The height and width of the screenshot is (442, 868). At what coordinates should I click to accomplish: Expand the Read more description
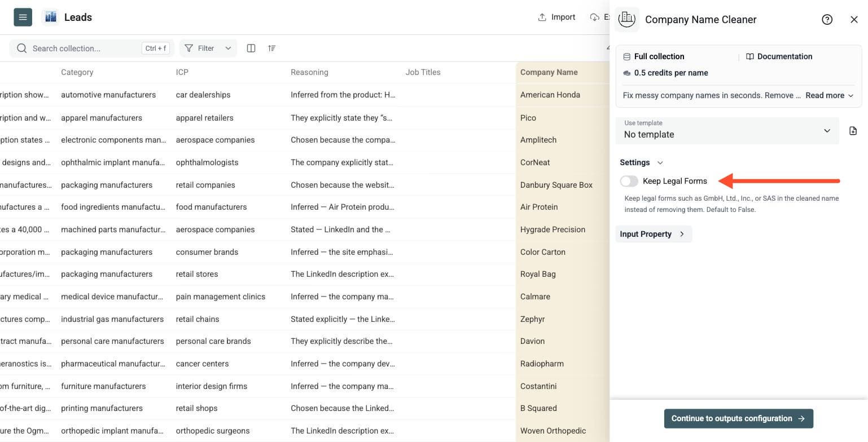pyautogui.click(x=829, y=95)
